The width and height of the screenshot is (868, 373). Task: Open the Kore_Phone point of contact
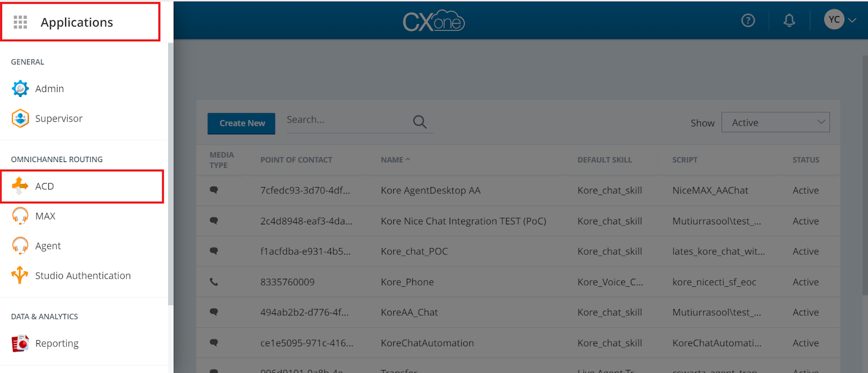click(x=407, y=282)
